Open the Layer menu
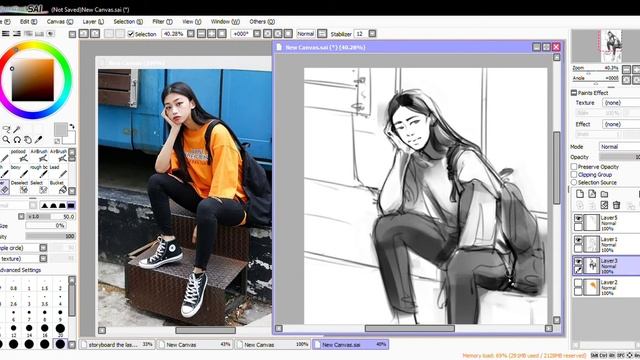 coord(93,21)
